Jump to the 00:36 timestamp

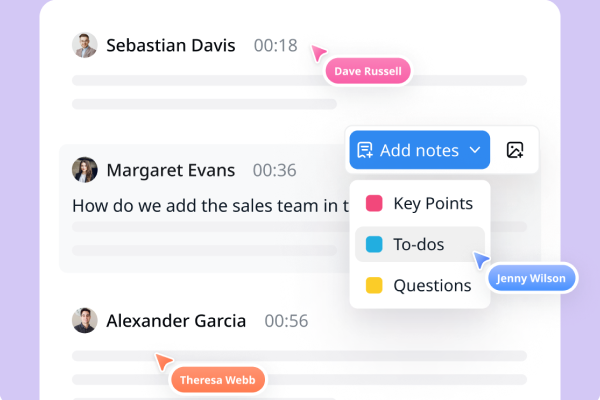(x=274, y=170)
